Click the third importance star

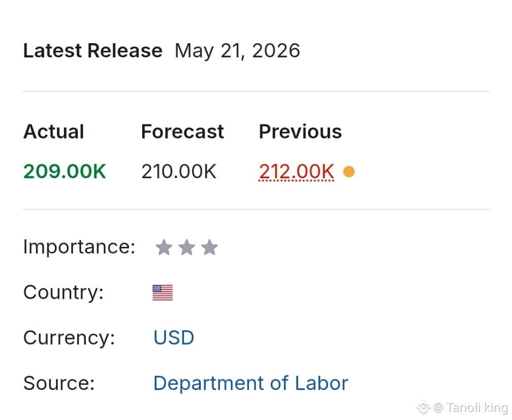[x=209, y=247]
